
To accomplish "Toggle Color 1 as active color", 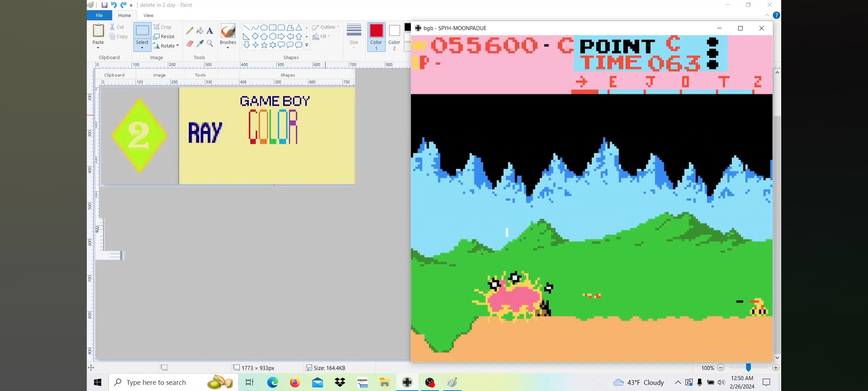I will point(376,37).
